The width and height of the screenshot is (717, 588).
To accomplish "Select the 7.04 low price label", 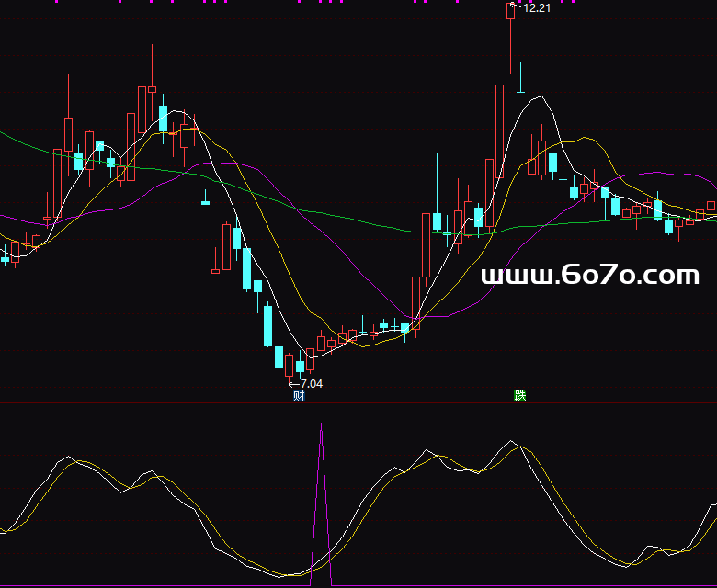I will (312, 383).
